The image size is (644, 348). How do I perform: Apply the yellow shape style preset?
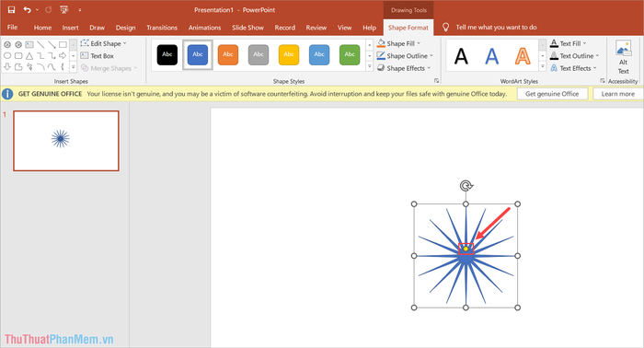(289, 54)
